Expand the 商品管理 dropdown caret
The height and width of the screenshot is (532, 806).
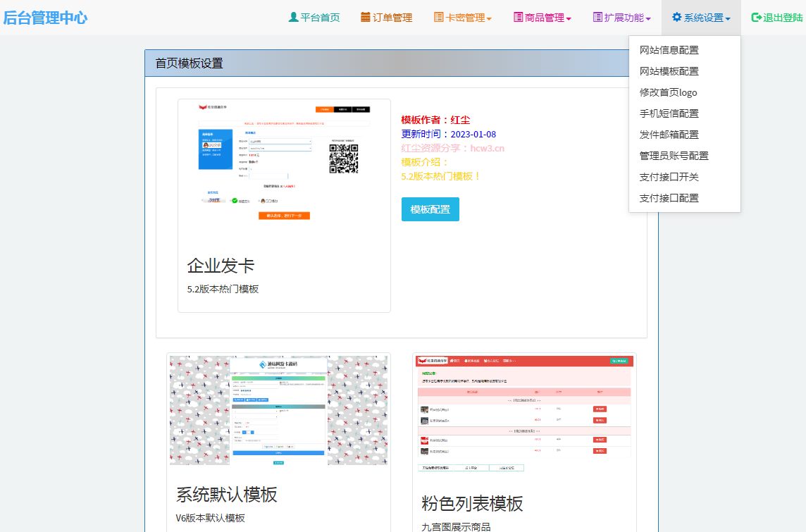(569, 19)
